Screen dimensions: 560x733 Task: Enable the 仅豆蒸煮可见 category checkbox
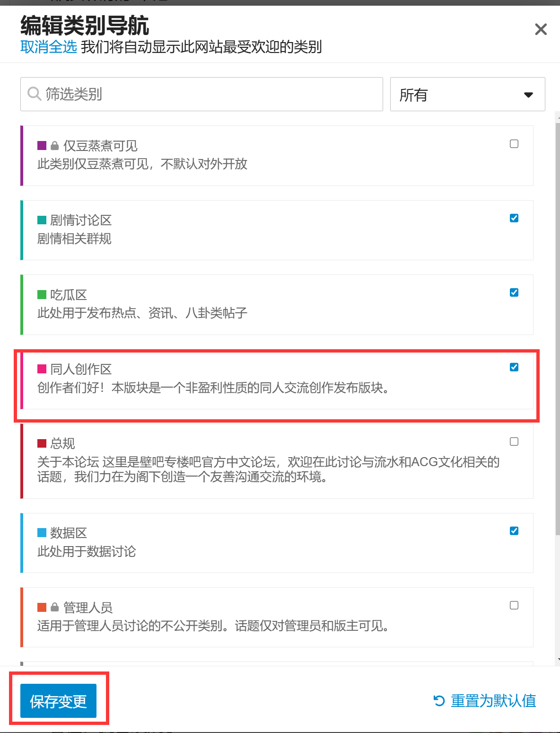[514, 144]
